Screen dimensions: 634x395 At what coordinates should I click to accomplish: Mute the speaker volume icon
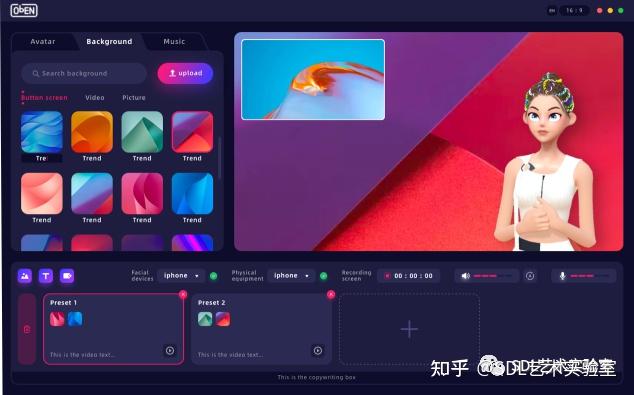pyautogui.click(x=465, y=276)
